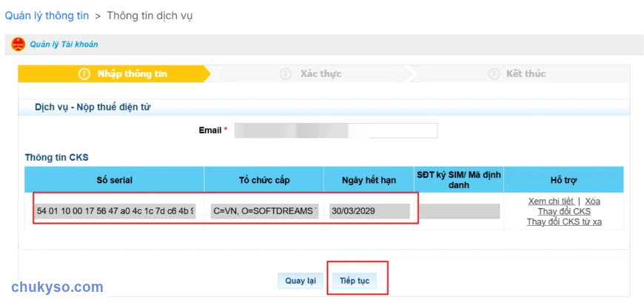Click the Dịch vụ - Nộp thuế điện tử heading
Viewport: 644px width, 303px height.
point(93,107)
